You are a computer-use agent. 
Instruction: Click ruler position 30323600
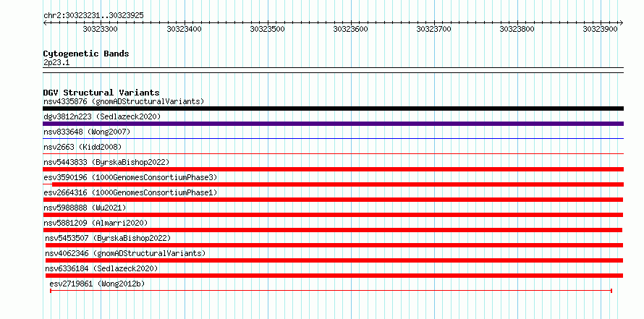pos(351,29)
